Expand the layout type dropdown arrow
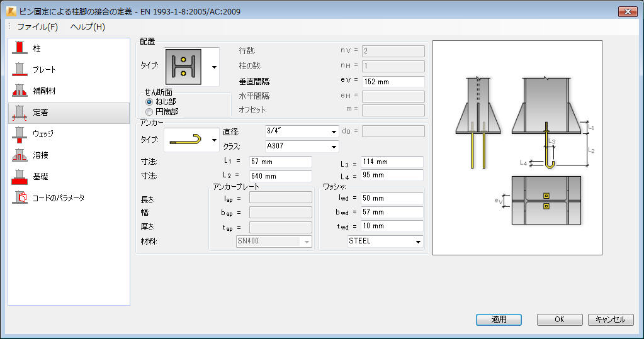 click(x=214, y=67)
